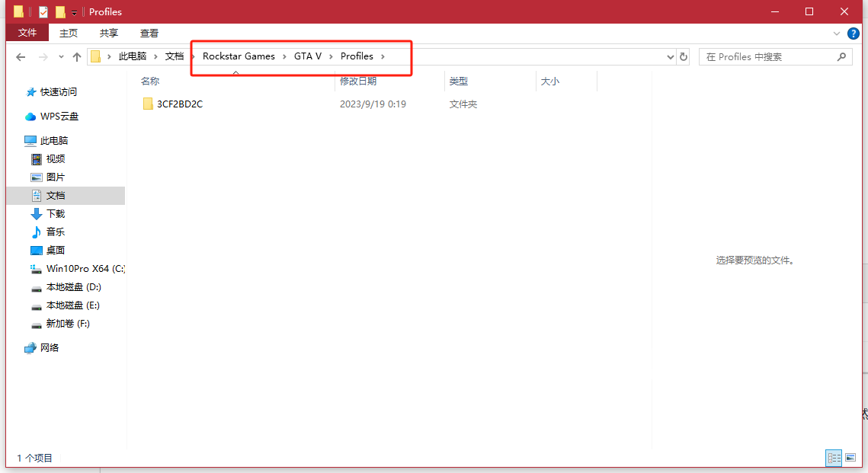The height and width of the screenshot is (473, 868).
Task: Open the 共享 ribbon tab
Action: coord(109,33)
